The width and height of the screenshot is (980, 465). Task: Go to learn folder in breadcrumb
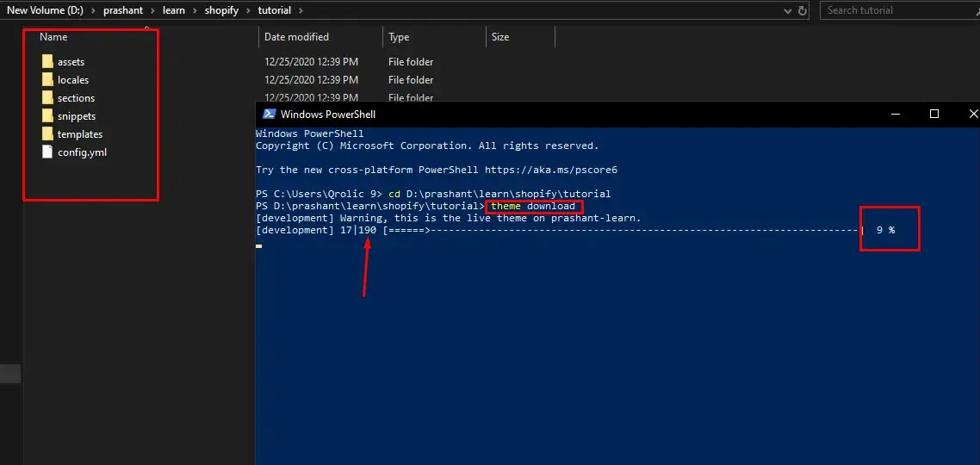(174, 10)
